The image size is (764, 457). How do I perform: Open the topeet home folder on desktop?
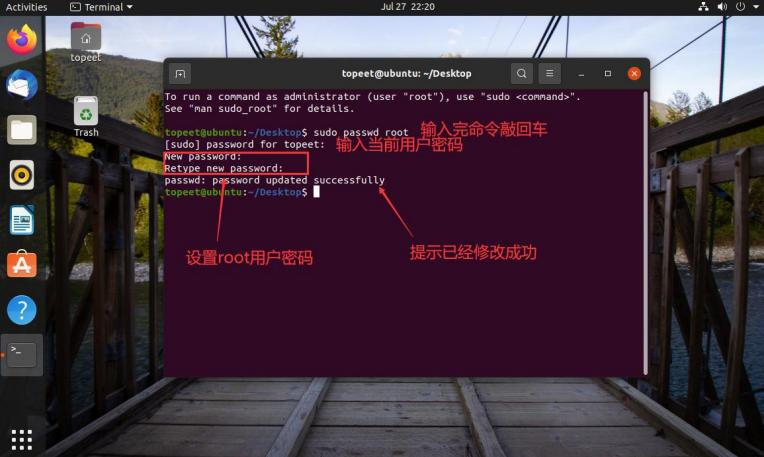click(x=86, y=43)
